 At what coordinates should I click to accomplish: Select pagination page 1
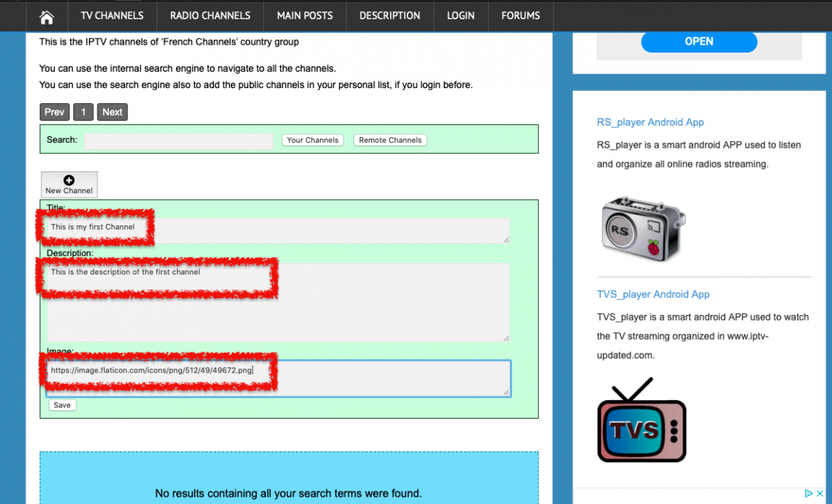click(83, 112)
